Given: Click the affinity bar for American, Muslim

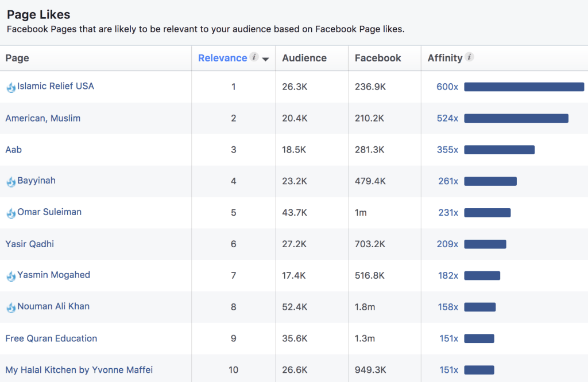Looking at the screenshot, I should click(516, 118).
